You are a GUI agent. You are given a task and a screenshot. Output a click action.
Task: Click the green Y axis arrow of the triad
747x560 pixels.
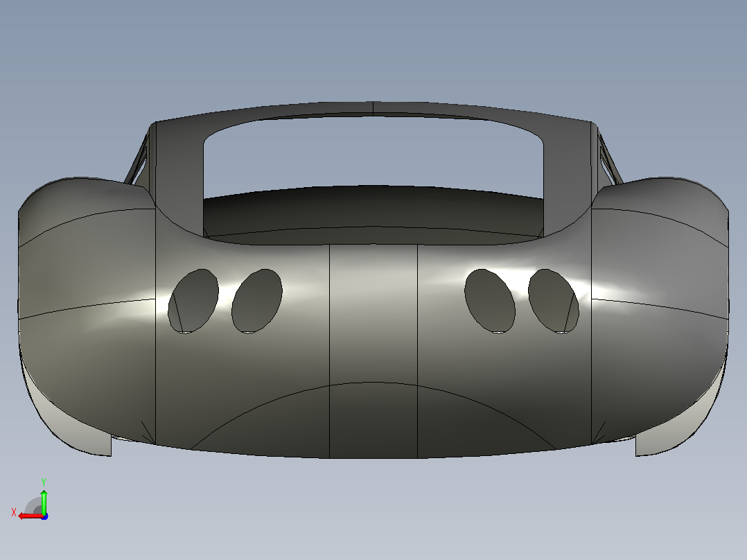point(44,501)
